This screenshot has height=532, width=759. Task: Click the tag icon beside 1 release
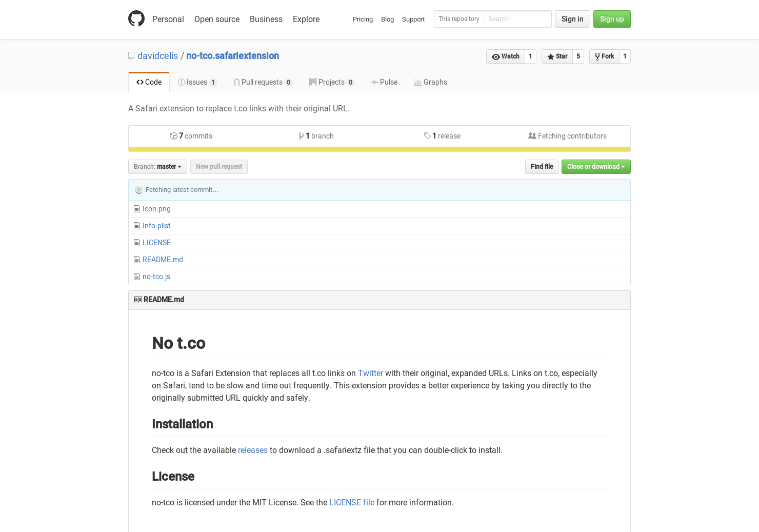click(x=427, y=136)
